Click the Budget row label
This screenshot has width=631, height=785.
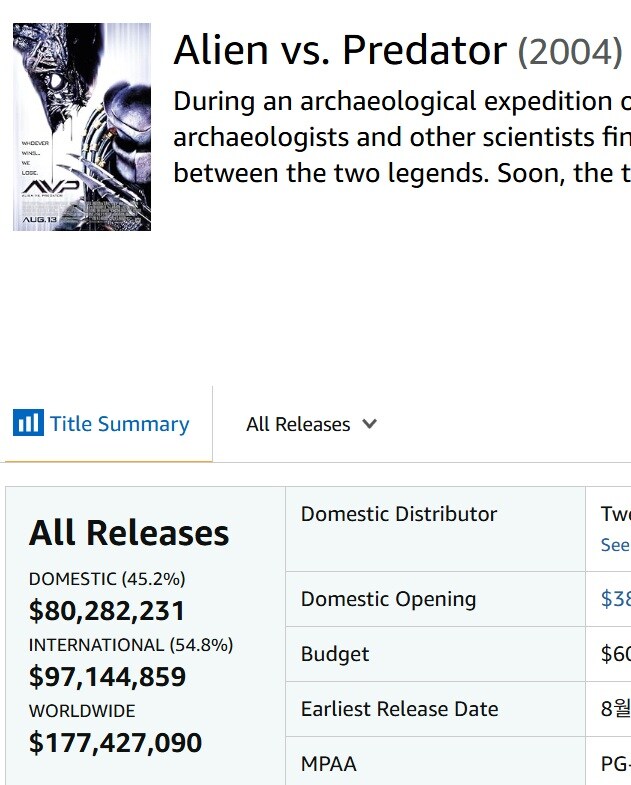click(335, 654)
